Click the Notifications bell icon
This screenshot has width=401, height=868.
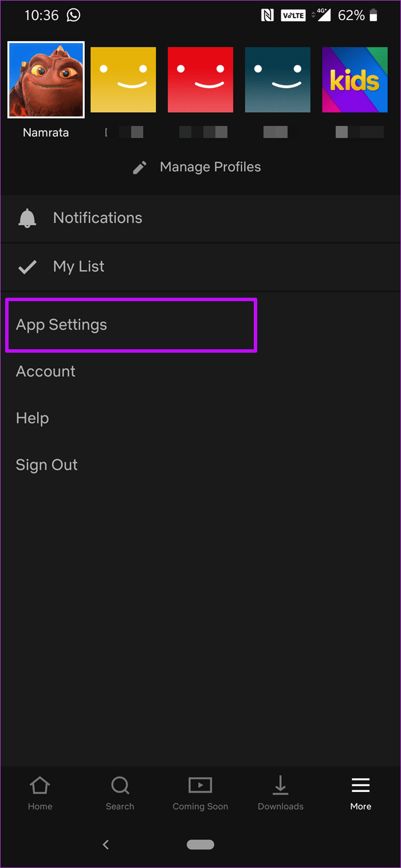[x=27, y=218]
